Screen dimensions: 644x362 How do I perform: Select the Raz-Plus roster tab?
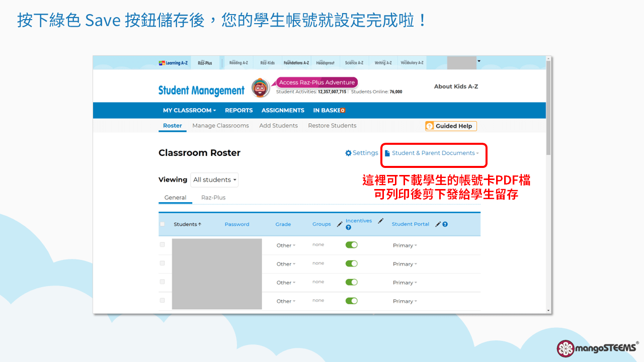click(x=213, y=198)
